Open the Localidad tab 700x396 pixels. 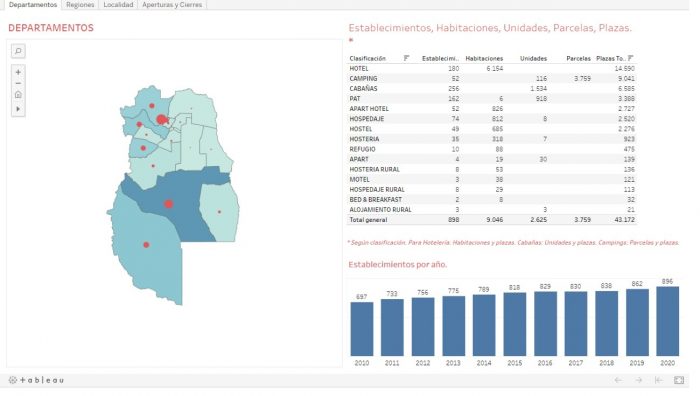click(118, 4)
